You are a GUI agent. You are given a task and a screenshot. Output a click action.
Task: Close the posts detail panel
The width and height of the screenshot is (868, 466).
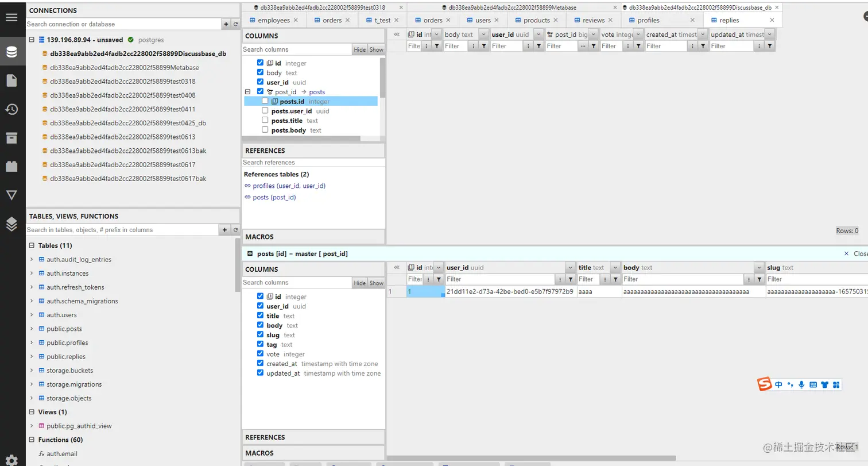point(855,253)
